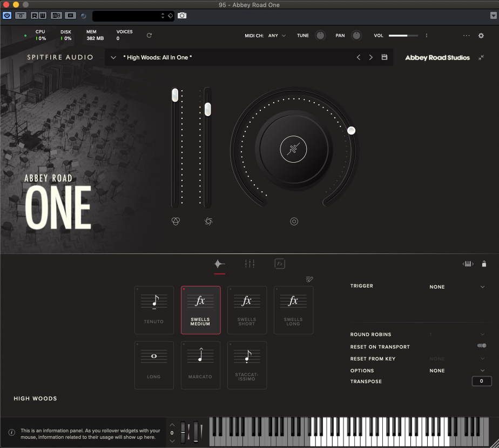Toggle the Reset On Transport switch

(481, 346)
